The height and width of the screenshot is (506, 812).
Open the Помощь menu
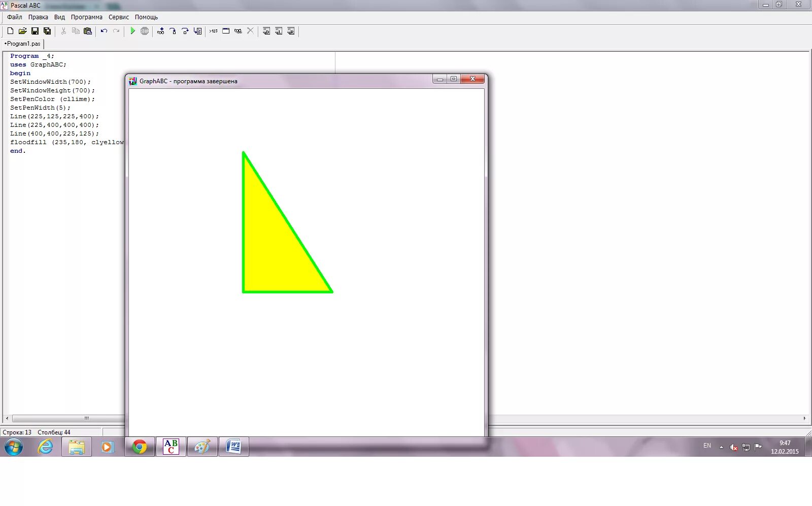point(146,17)
